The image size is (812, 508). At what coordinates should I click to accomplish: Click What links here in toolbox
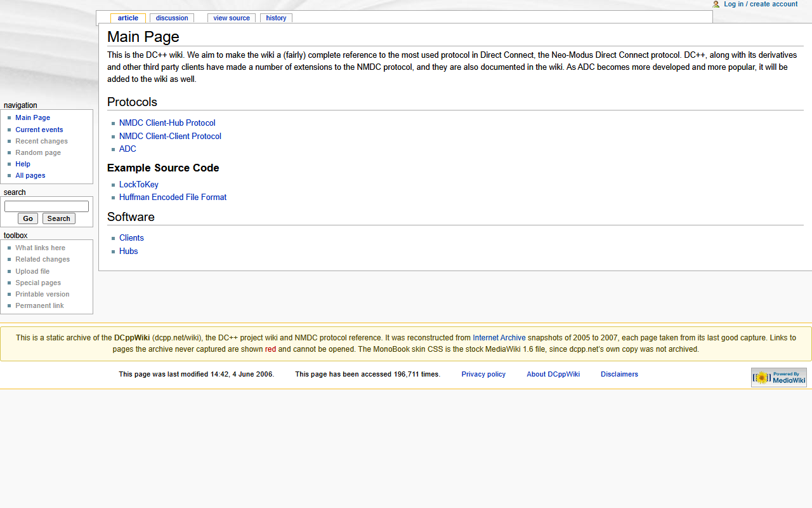tap(41, 248)
